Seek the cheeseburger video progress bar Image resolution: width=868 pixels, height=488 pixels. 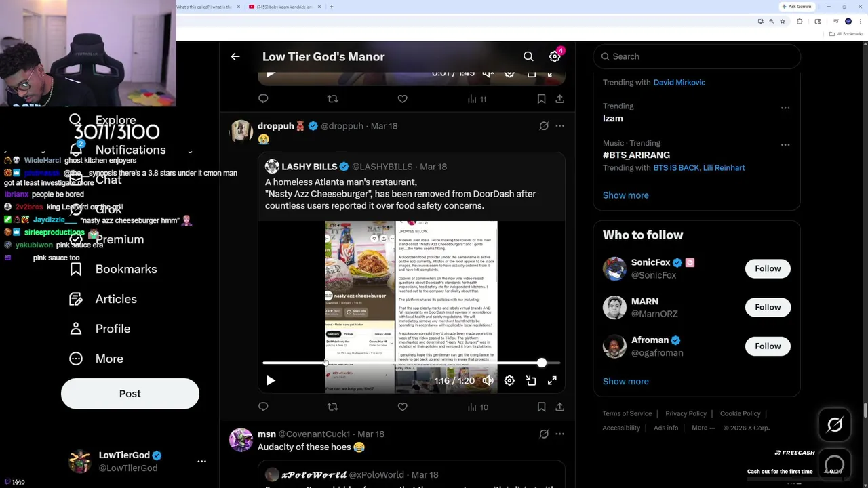411,363
